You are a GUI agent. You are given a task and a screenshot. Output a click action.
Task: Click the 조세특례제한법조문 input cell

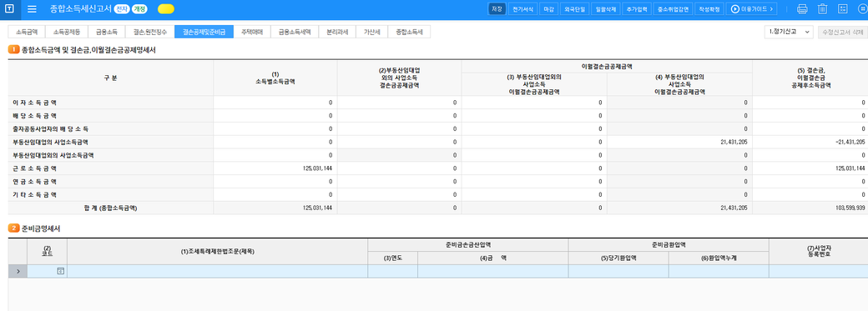(x=218, y=271)
